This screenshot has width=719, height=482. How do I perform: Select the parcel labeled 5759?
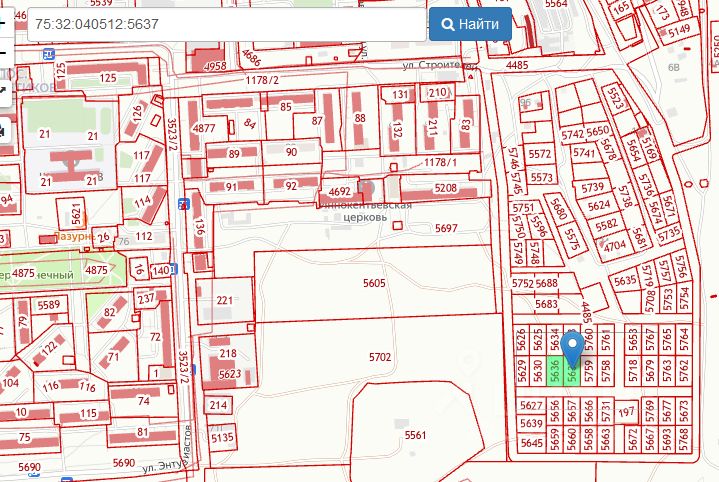pos(589,371)
